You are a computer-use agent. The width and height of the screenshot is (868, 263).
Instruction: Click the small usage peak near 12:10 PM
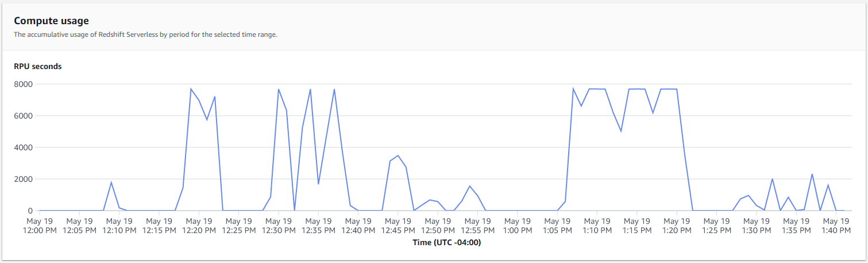111,182
